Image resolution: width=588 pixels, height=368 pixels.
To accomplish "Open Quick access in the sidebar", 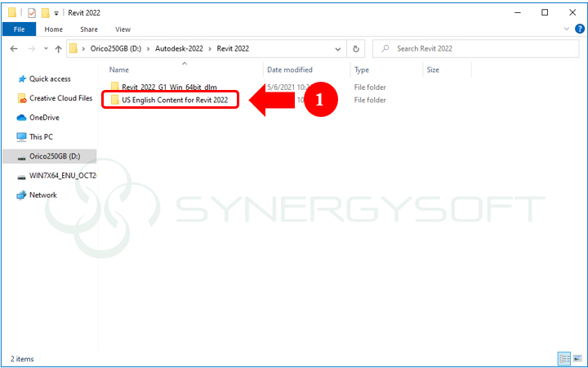I will tap(50, 79).
